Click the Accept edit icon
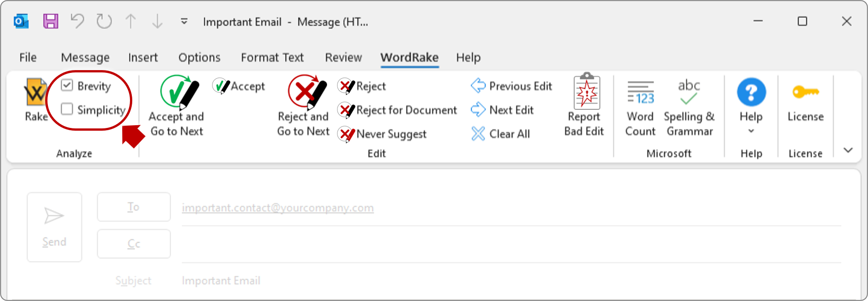The width and height of the screenshot is (868, 301). [221, 86]
